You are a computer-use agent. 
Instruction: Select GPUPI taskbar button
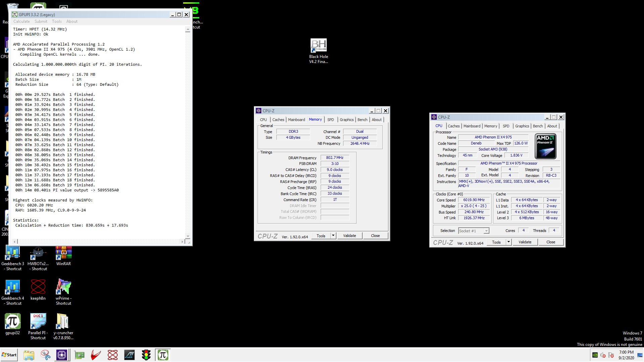point(163,355)
